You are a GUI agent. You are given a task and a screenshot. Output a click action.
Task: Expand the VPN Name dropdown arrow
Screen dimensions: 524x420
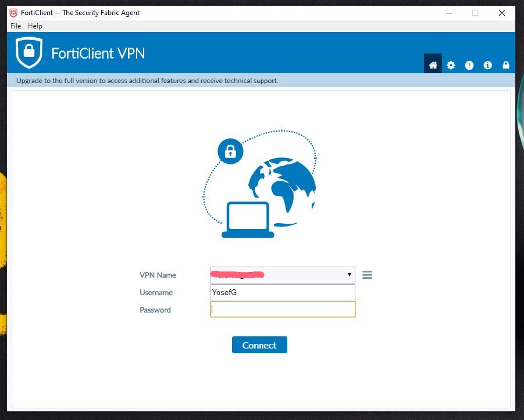coord(349,275)
